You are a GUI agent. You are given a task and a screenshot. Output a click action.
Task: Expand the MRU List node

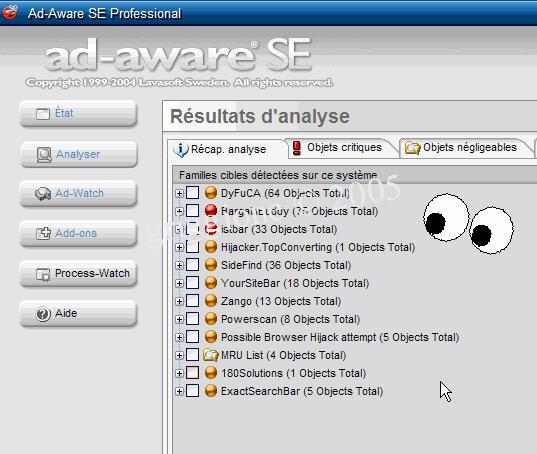[x=179, y=355]
